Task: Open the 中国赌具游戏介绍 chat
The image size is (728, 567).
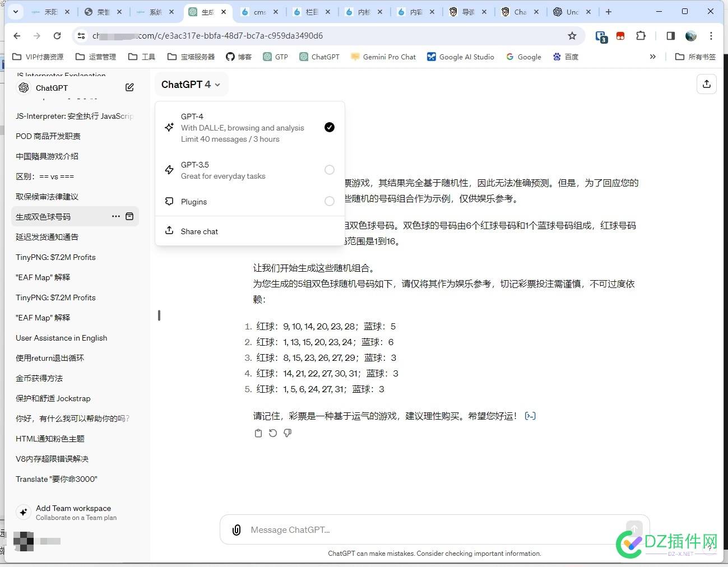Action: point(75,156)
